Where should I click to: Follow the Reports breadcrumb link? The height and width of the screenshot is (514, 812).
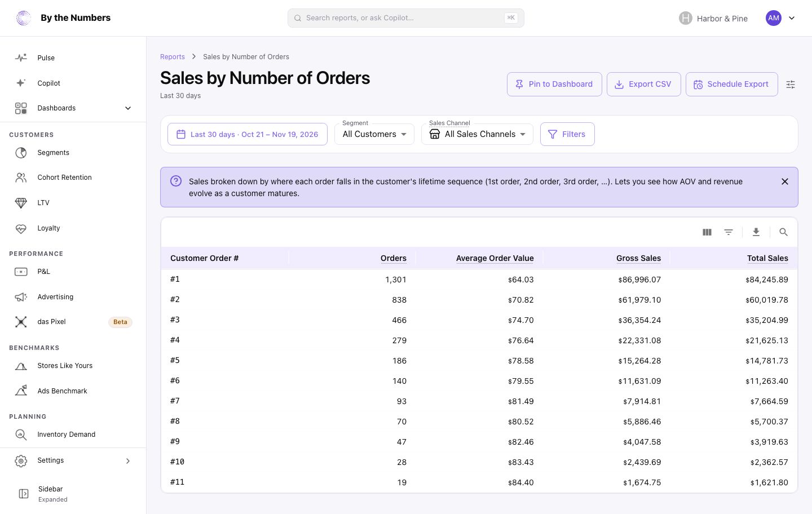[173, 57]
